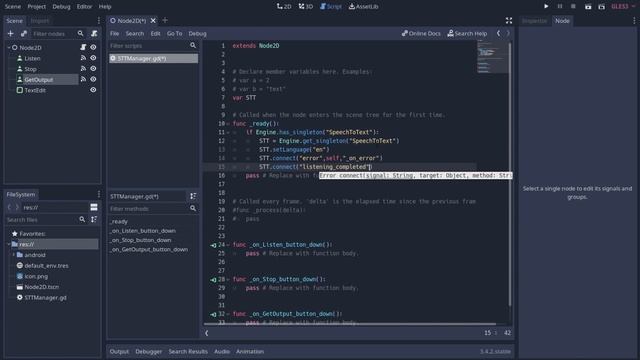Open the AssetLib workspace

363,7
